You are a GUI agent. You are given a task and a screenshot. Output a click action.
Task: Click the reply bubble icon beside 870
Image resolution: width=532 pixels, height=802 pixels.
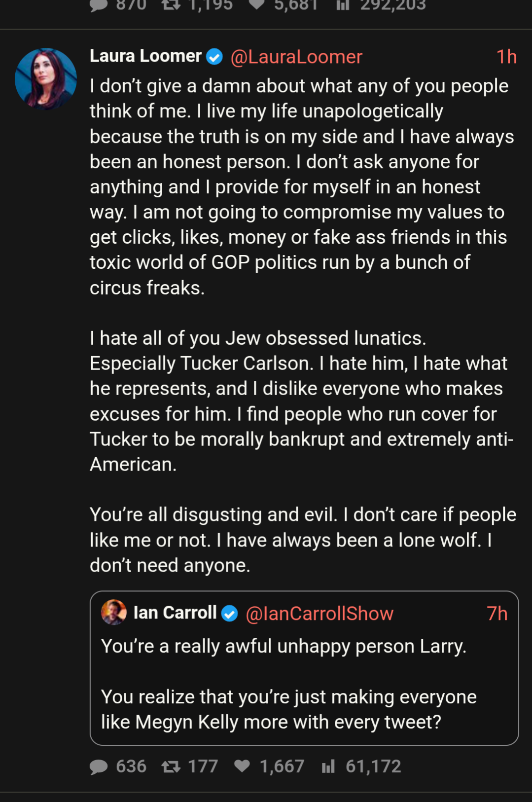(99, 5)
